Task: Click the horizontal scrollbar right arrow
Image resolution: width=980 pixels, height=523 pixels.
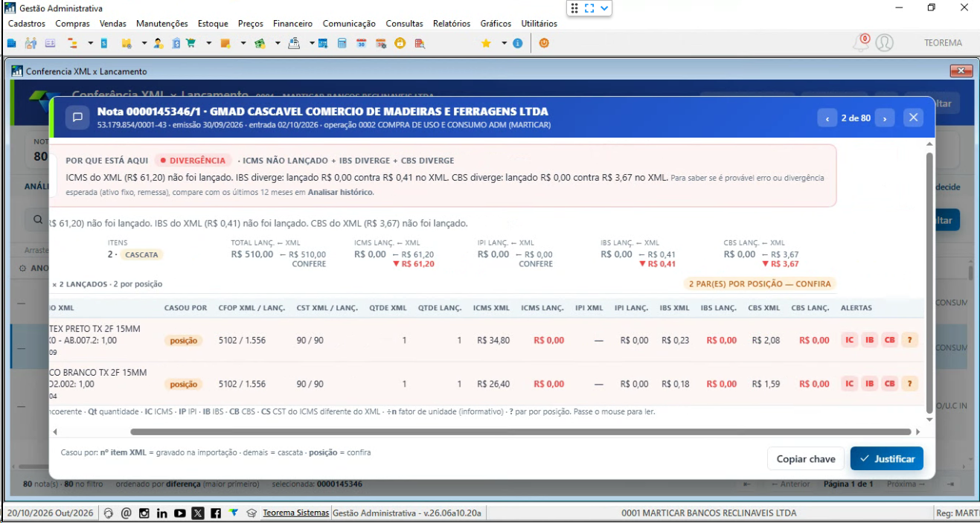Action: pos(917,431)
